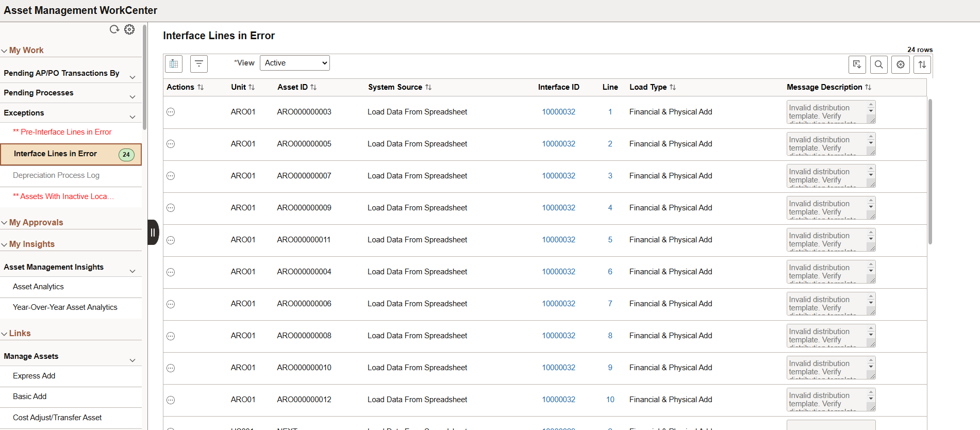The height and width of the screenshot is (430, 980).
Task: Open the View dropdown showing Active
Action: tap(295, 63)
